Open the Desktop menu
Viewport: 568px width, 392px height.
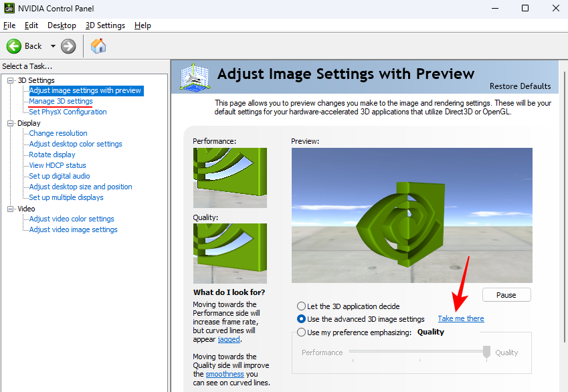[x=62, y=25]
